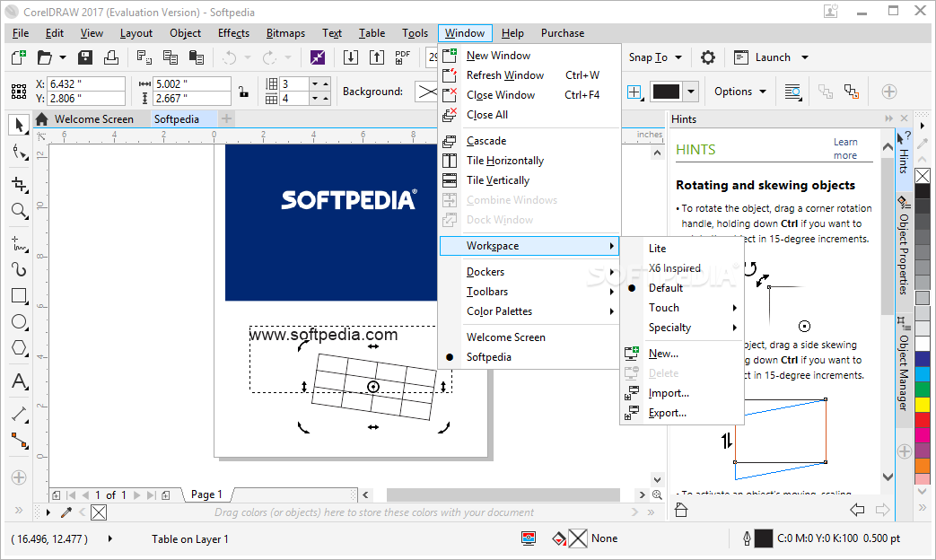The width and height of the screenshot is (936, 560).
Task: Pick the cyan swatch in color palette
Action: [923, 373]
